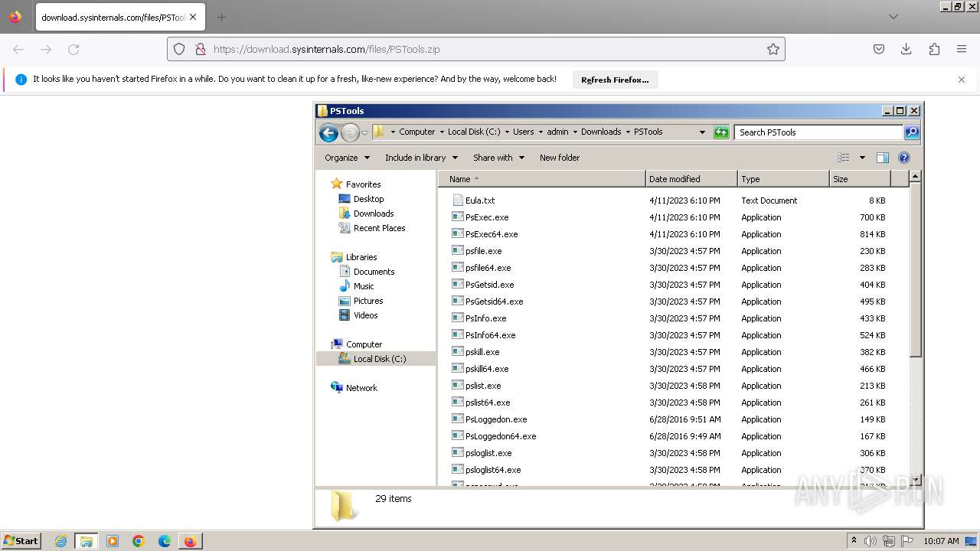Sort by the Size column header
This screenshot has width=980, height=551.
[x=860, y=179]
